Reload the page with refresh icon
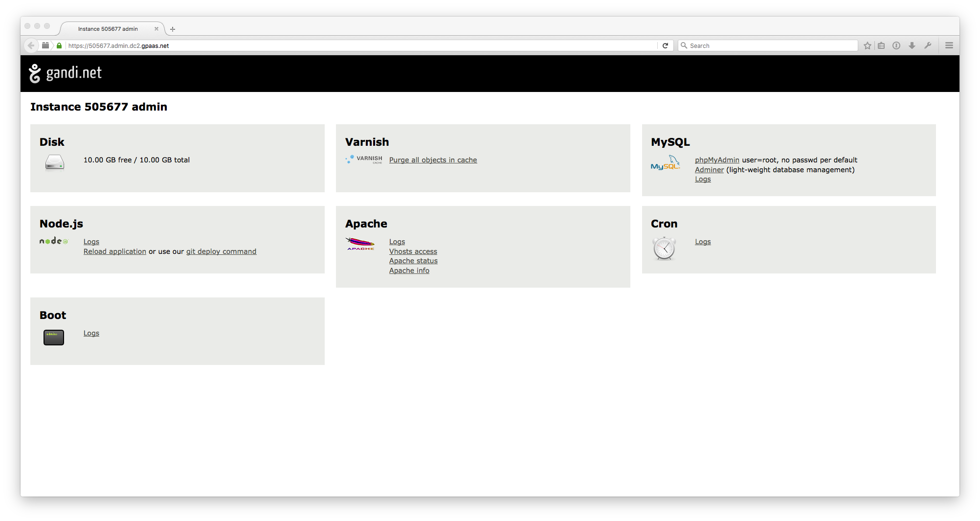 pyautogui.click(x=665, y=45)
